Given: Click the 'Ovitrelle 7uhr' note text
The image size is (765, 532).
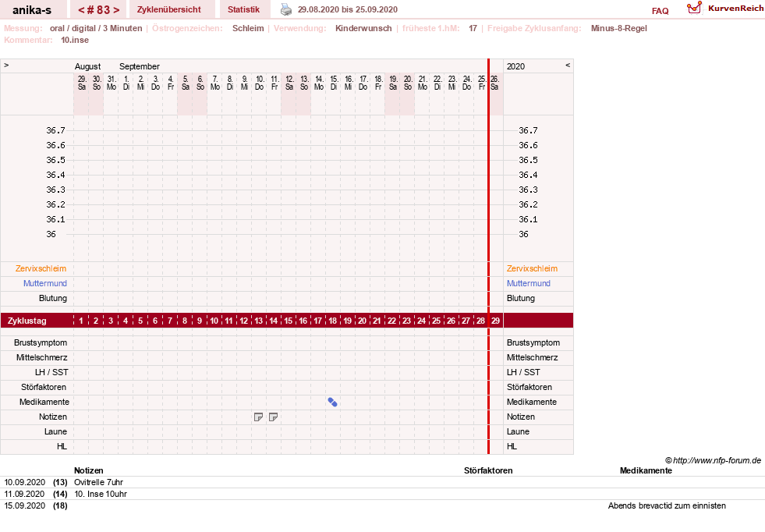Looking at the screenshot, I should (x=98, y=482).
